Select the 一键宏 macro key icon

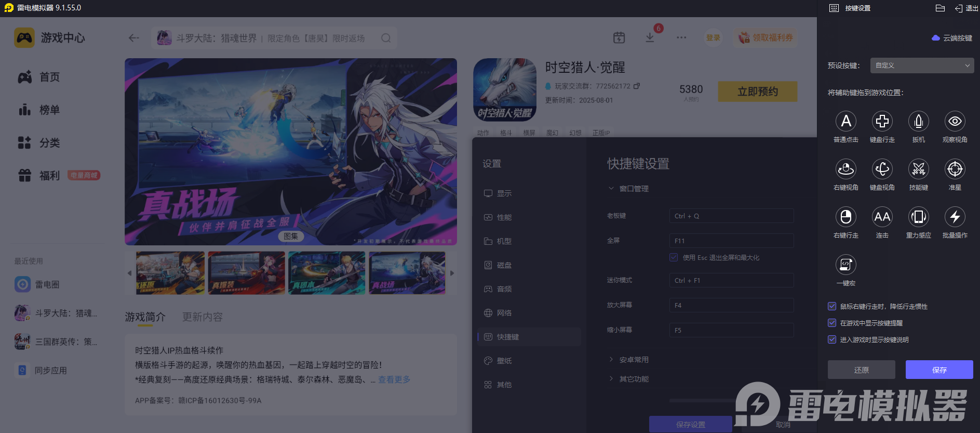tap(845, 265)
